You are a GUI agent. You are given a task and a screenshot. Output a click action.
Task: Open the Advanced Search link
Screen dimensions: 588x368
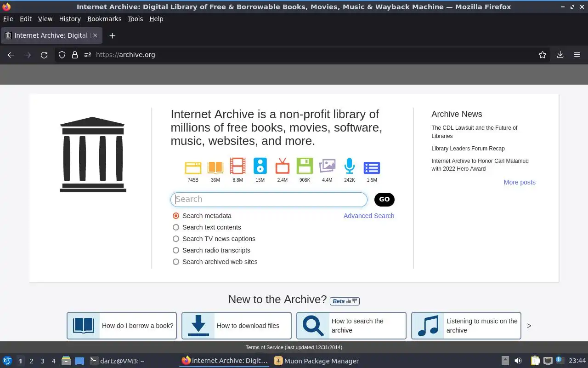(x=369, y=216)
